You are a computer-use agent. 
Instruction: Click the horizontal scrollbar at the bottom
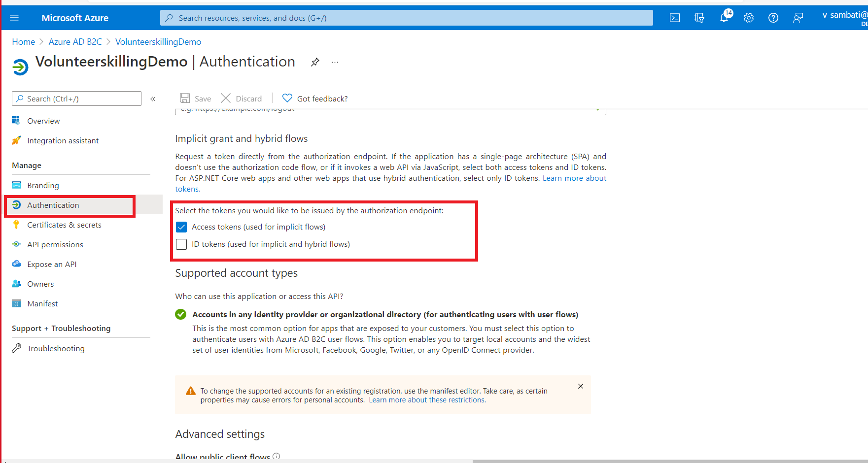click(670, 461)
